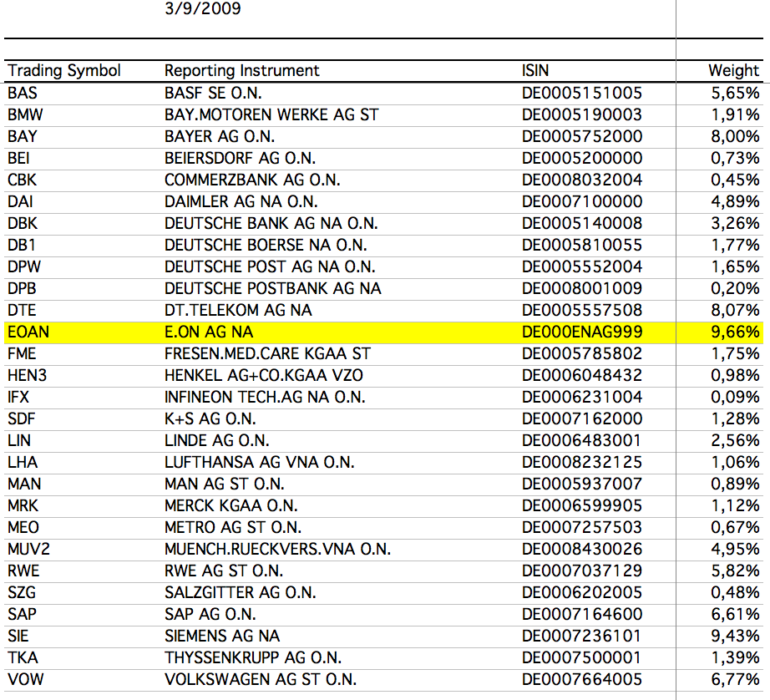Click highlighted E.ON AG NA cell

coord(209,332)
